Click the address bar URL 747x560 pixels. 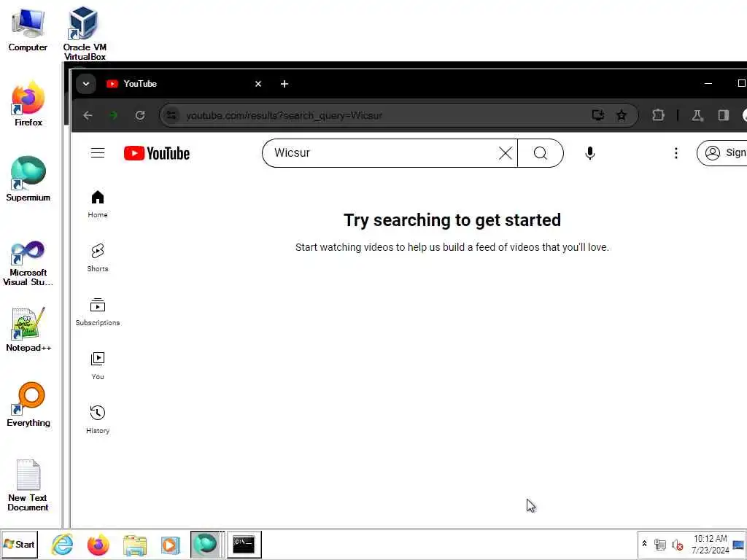[284, 115]
